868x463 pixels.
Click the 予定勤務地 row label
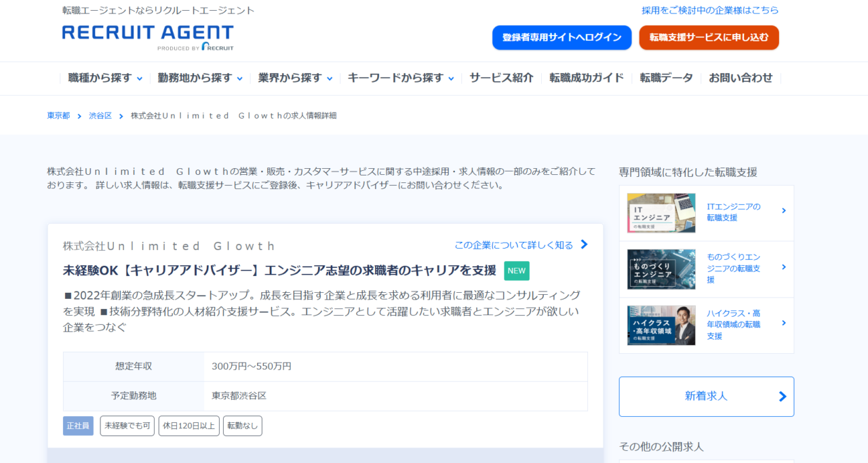134,396
